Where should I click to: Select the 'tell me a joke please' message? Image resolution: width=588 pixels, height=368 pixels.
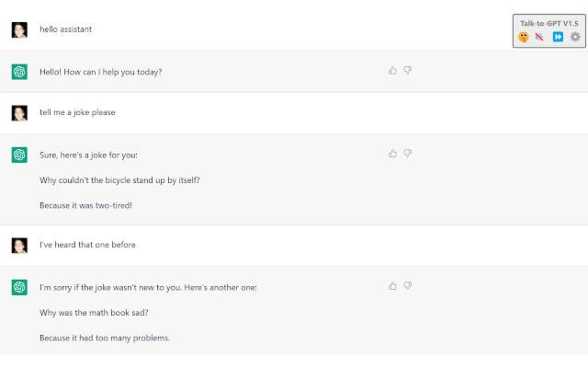pos(77,112)
